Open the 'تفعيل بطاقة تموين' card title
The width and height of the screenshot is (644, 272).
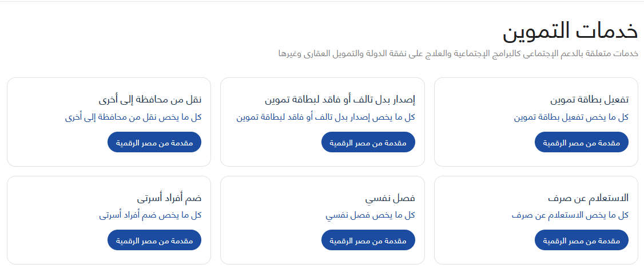(x=589, y=100)
